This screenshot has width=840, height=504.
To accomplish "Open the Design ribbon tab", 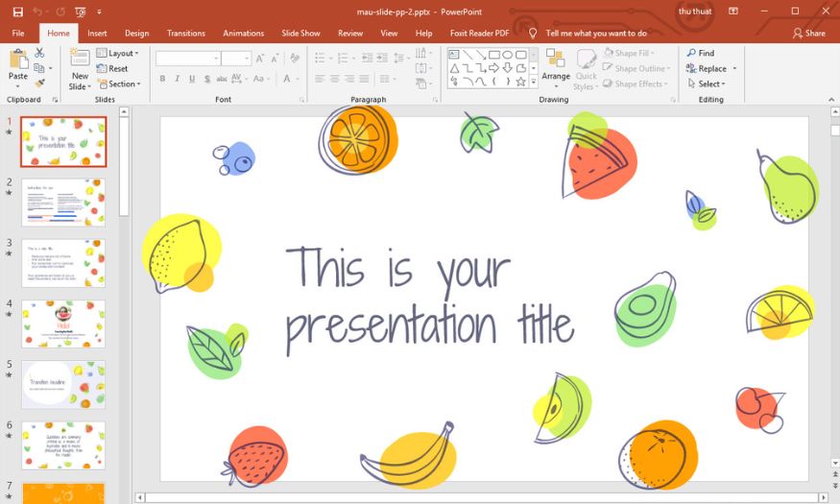I will [136, 33].
